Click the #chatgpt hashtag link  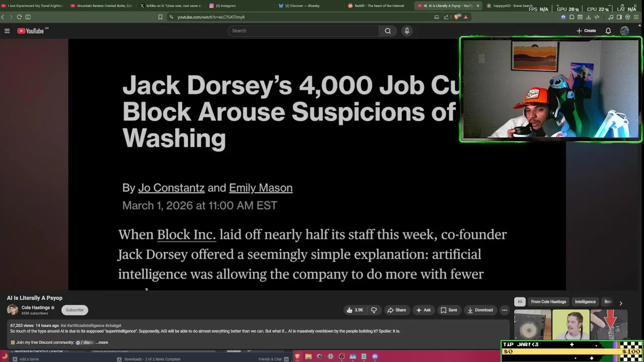click(113, 326)
